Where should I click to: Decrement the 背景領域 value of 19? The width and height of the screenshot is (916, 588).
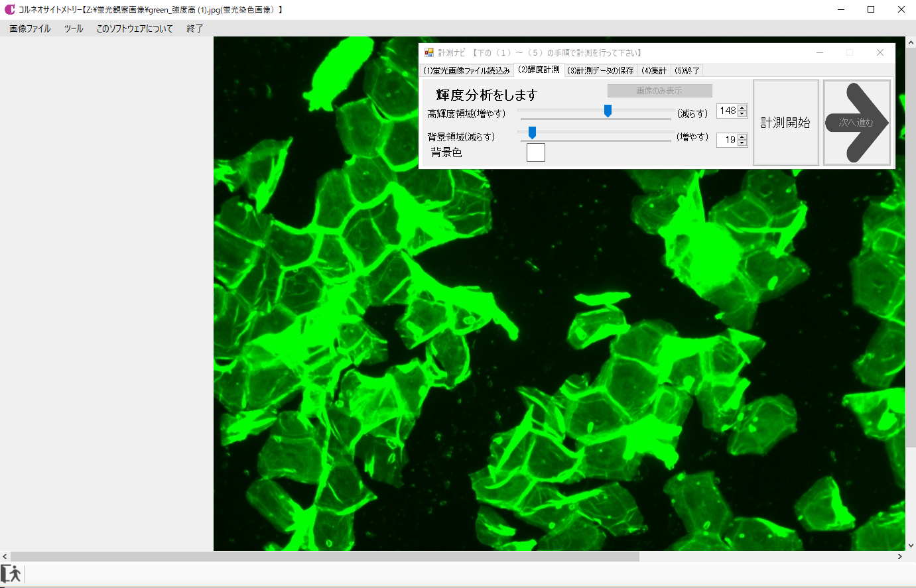(x=742, y=143)
